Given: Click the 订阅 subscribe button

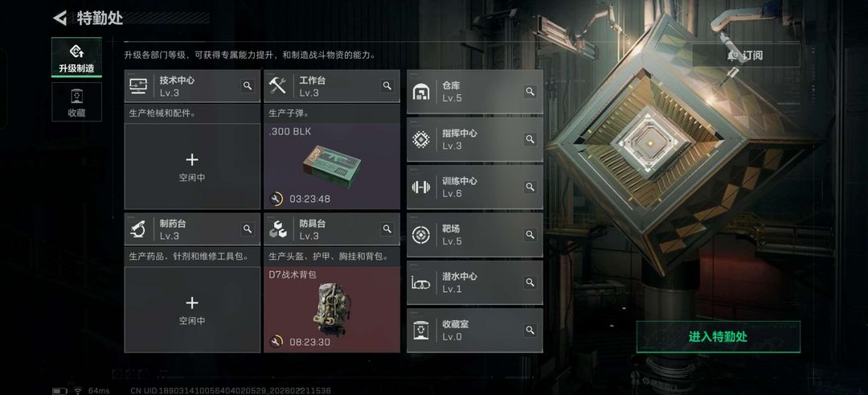Looking at the screenshot, I should coord(745,56).
